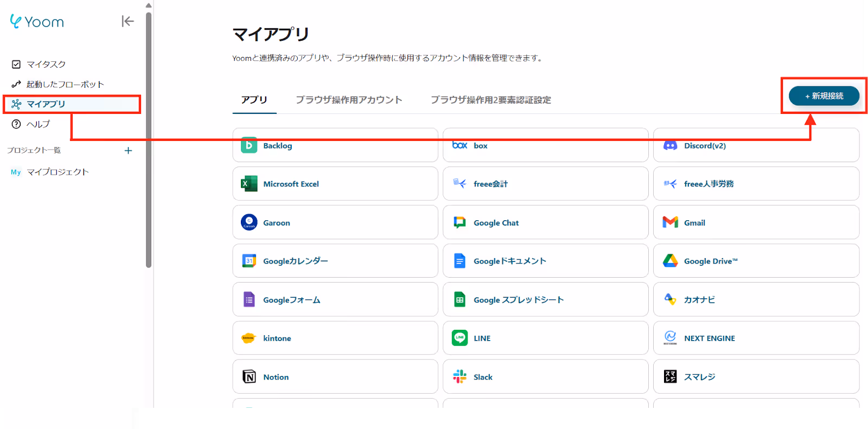Click the ヘルプ question mark icon
Viewport: 868px width, 429px height.
pos(16,124)
